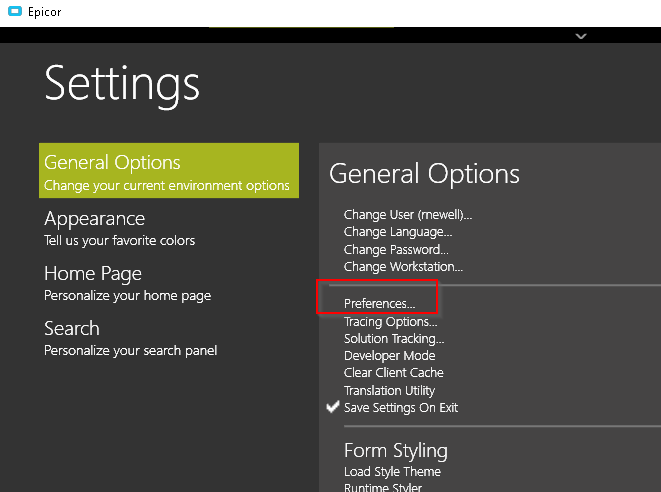Open Change Password dialog
Image resolution: width=661 pixels, height=492 pixels.
pos(396,250)
